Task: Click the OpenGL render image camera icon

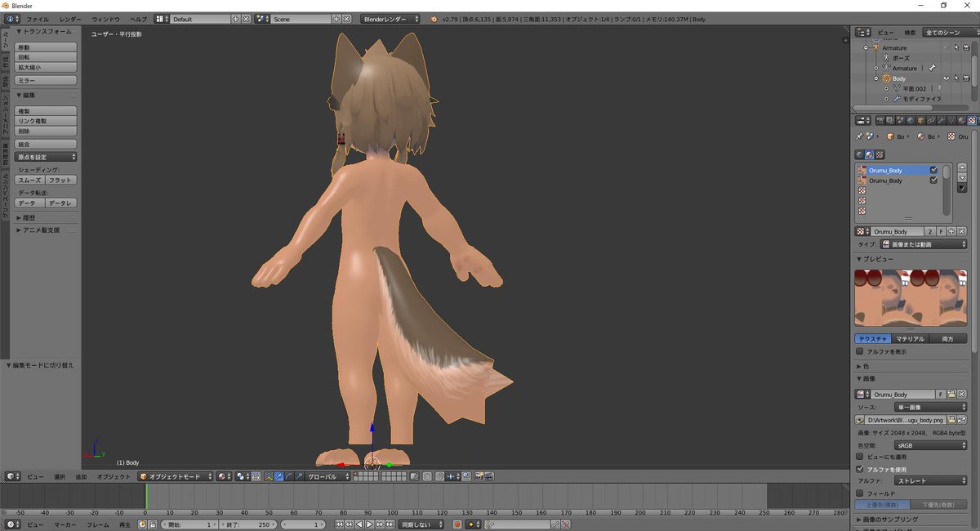Action: click(x=479, y=476)
